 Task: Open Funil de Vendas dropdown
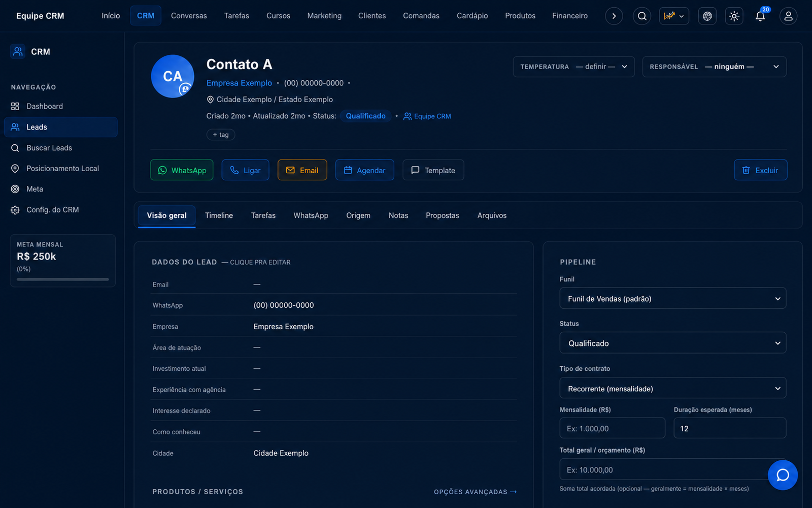(x=673, y=299)
